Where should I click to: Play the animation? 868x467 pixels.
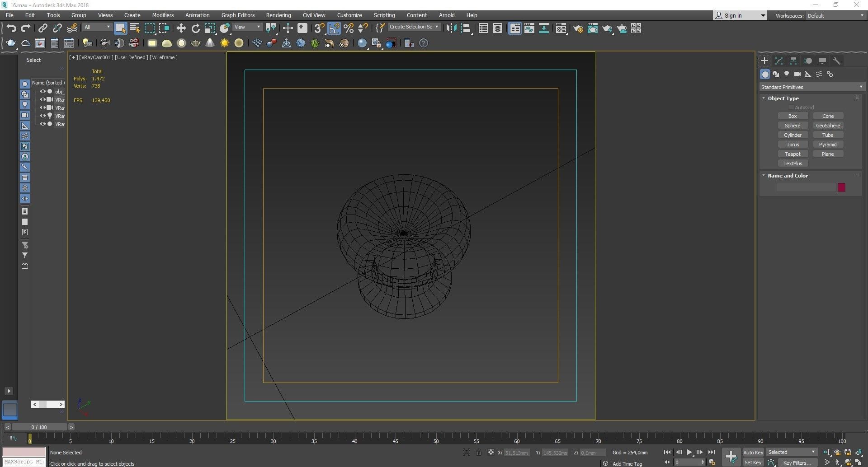[689, 452]
